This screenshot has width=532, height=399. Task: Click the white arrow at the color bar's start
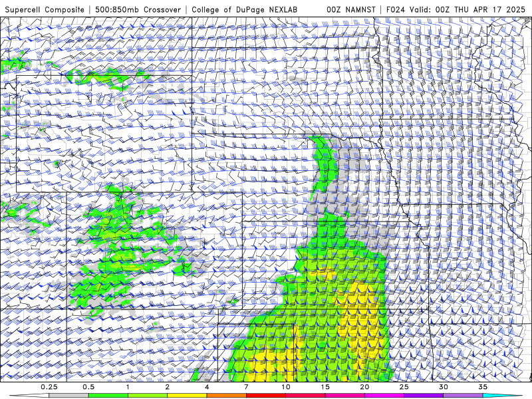point(29,396)
